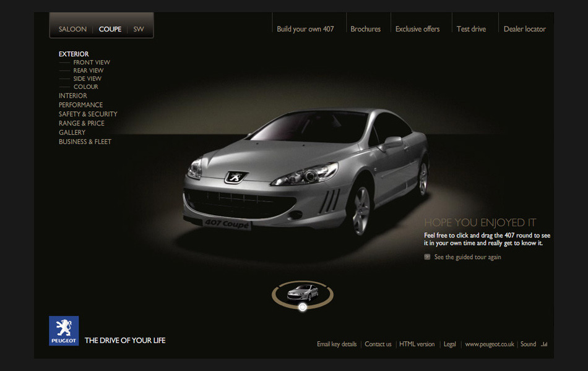Click the HOPE YOU ENJOYED IT heading
Screen dimensions: 588x371
480,223
